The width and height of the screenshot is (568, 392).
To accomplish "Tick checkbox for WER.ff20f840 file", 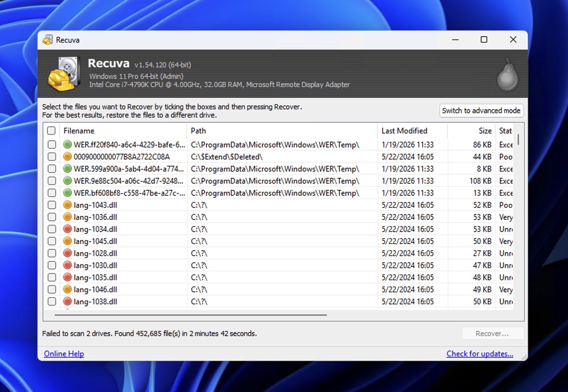I will point(52,145).
